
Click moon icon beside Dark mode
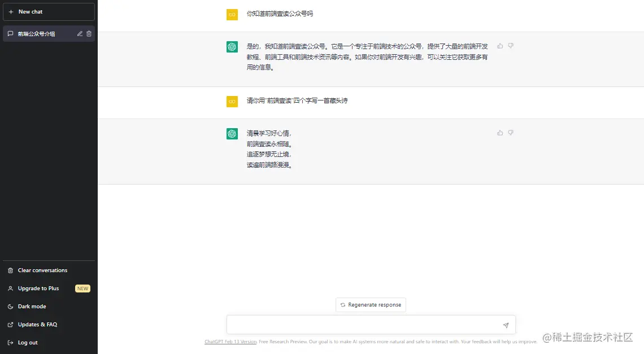(11, 307)
